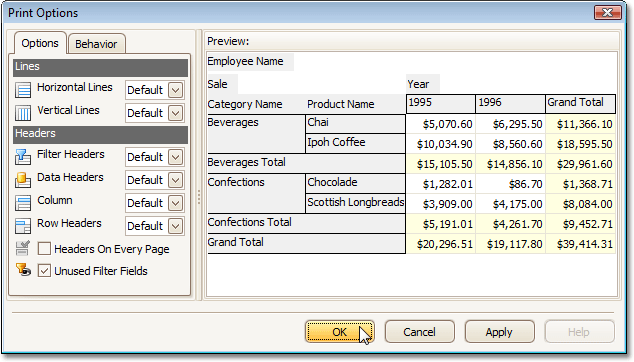Viewport: 634px width, 362px height.
Task: Click the Beverages Total row header
Action: (x=306, y=163)
